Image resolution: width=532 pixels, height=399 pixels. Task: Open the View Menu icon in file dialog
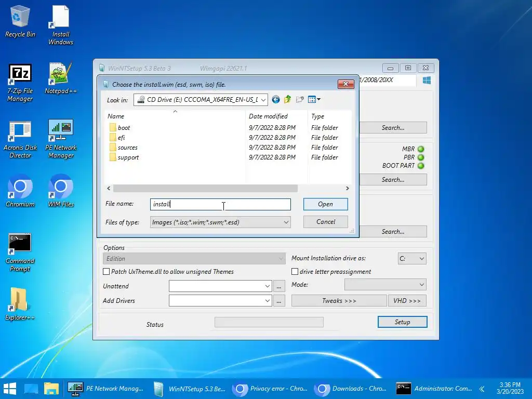tap(314, 99)
